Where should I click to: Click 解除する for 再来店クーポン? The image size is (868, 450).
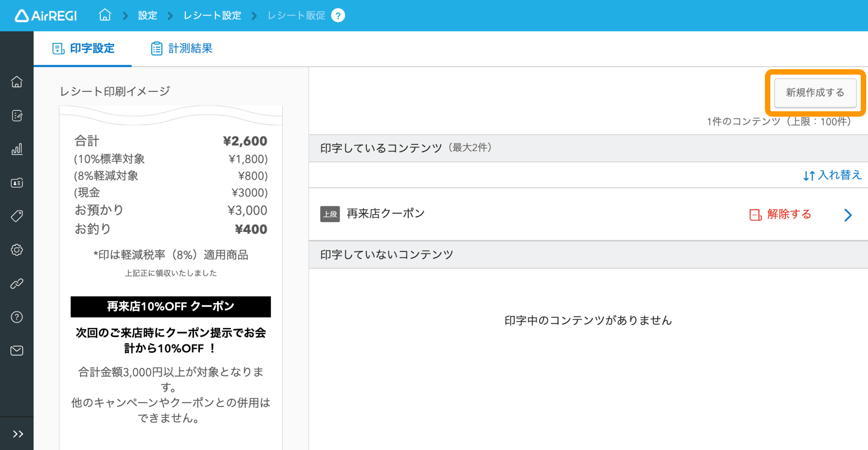(780, 214)
